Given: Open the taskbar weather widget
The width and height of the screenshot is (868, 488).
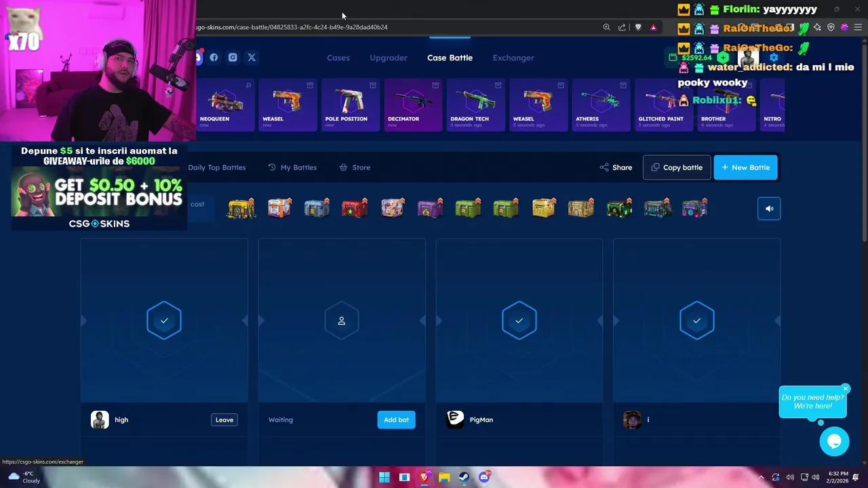Looking at the screenshot, I should coord(24,477).
